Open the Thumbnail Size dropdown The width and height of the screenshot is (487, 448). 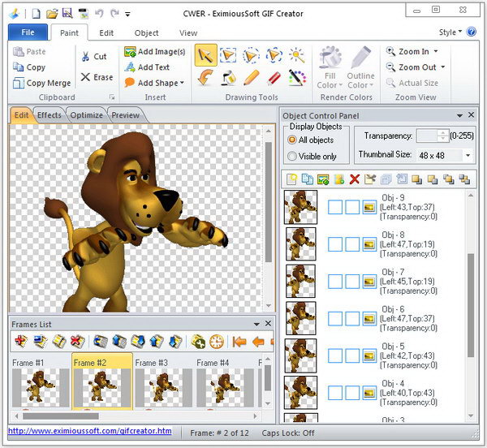point(468,155)
